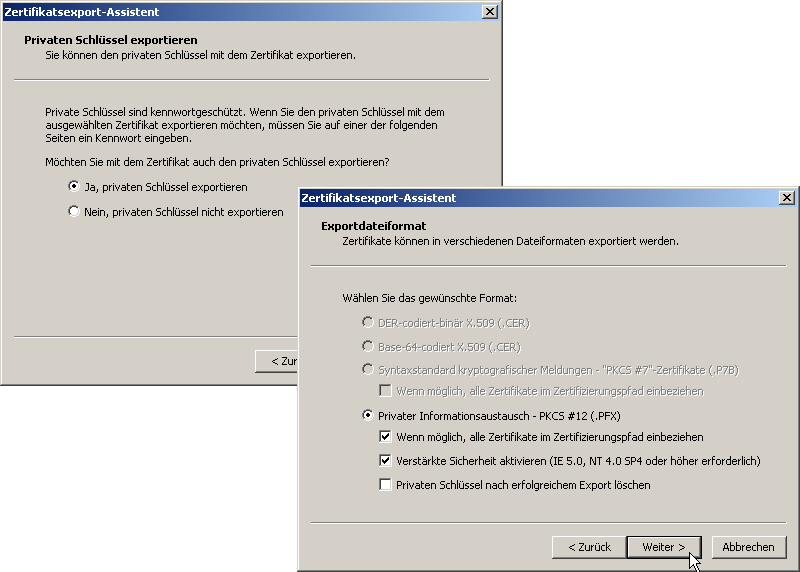This screenshot has width=800, height=572.
Task: Select Privater Informationsaustausch PKCS #12 (.PFX)
Action: (x=368, y=415)
